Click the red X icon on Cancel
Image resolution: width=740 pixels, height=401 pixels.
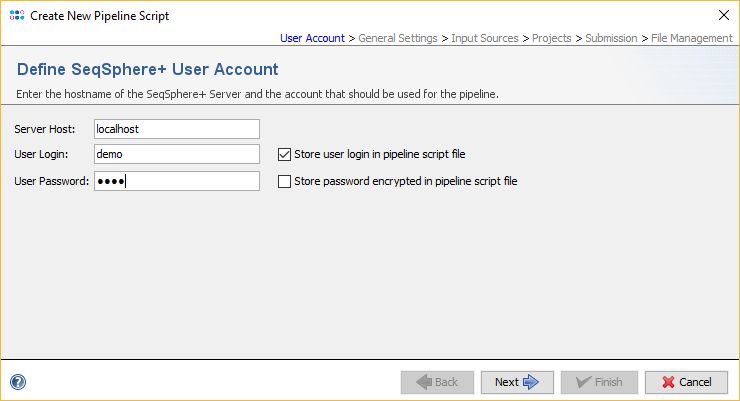point(665,382)
